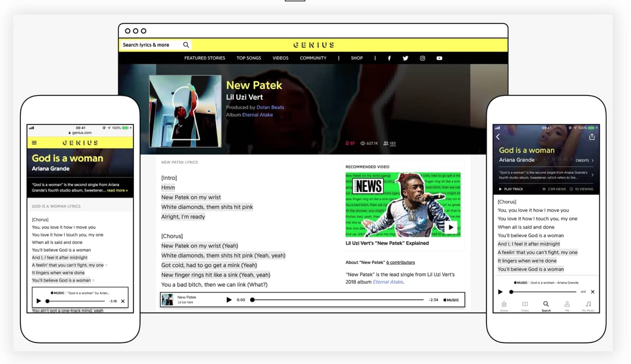Go back using right phone's arrow
631x364 pixels.
click(498, 137)
